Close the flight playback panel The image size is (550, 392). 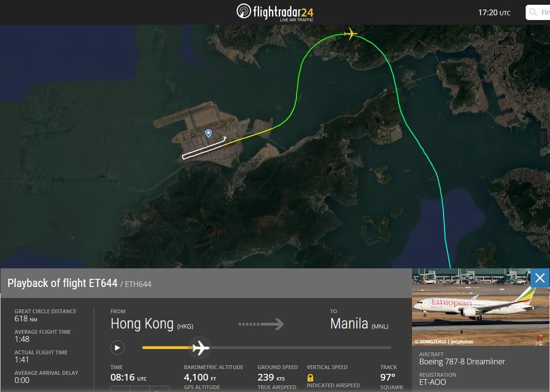click(x=540, y=278)
